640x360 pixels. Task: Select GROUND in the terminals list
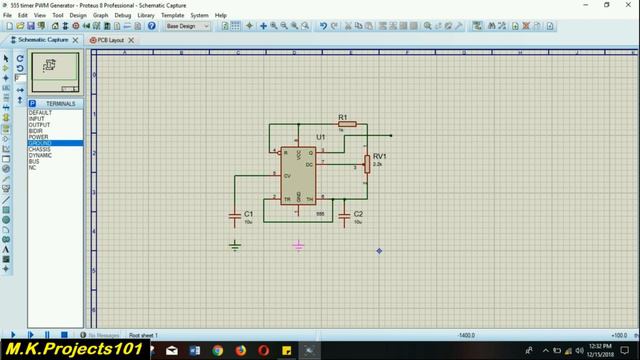click(x=56, y=143)
